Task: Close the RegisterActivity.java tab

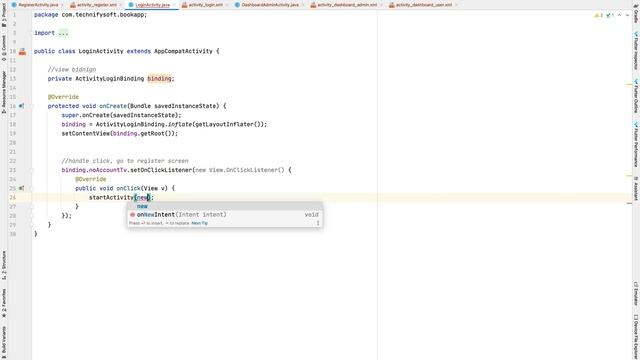Action: click(x=63, y=5)
